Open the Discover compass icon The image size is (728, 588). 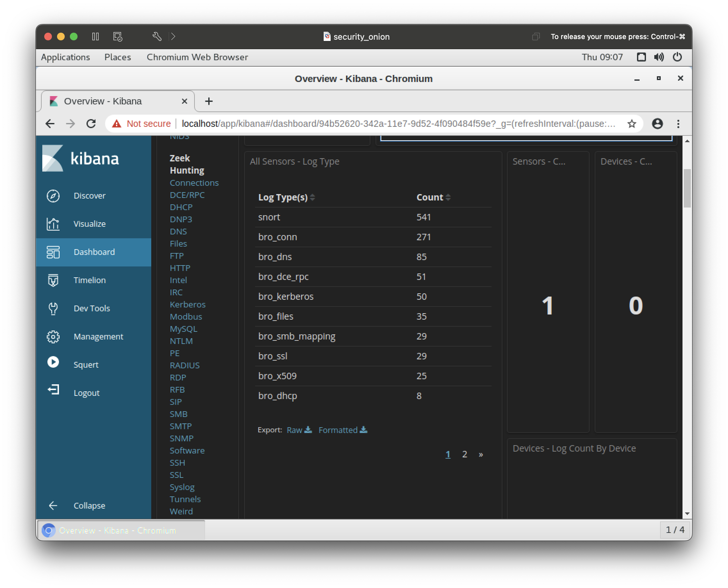click(53, 196)
